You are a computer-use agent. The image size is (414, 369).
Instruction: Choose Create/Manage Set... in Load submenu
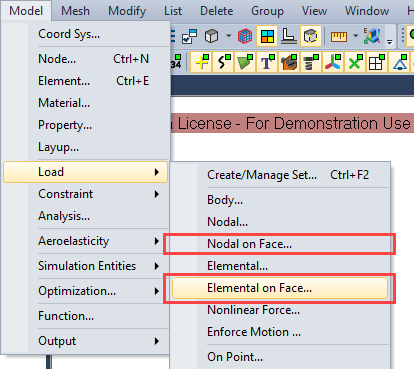[x=280, y=175]
